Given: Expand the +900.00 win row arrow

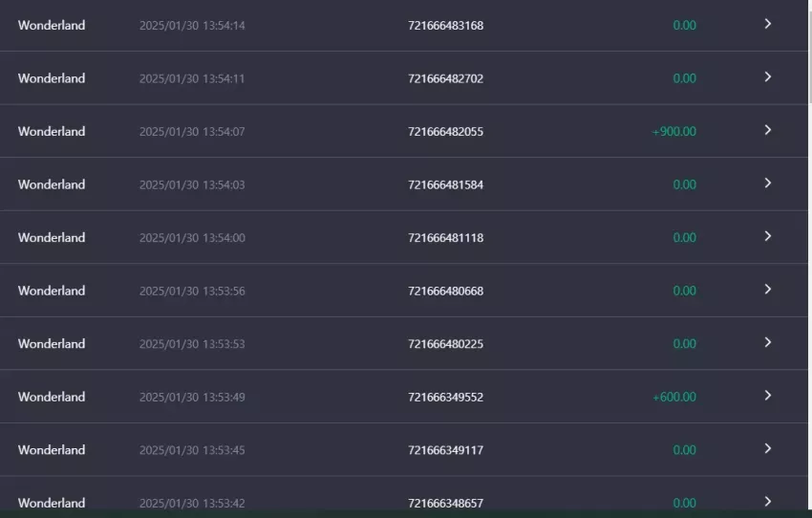Looking at the screenshot, I should (x=768, y=130).
